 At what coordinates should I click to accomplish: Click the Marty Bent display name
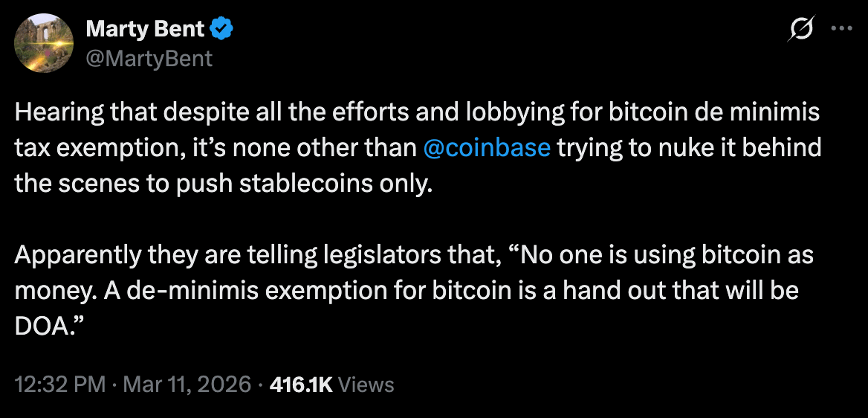(x=146, y=29)
